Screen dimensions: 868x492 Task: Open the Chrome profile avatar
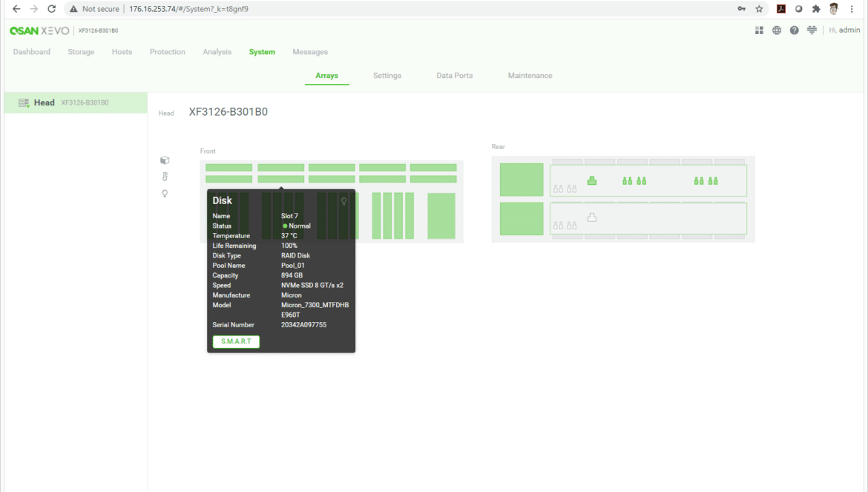coord(834,9)
